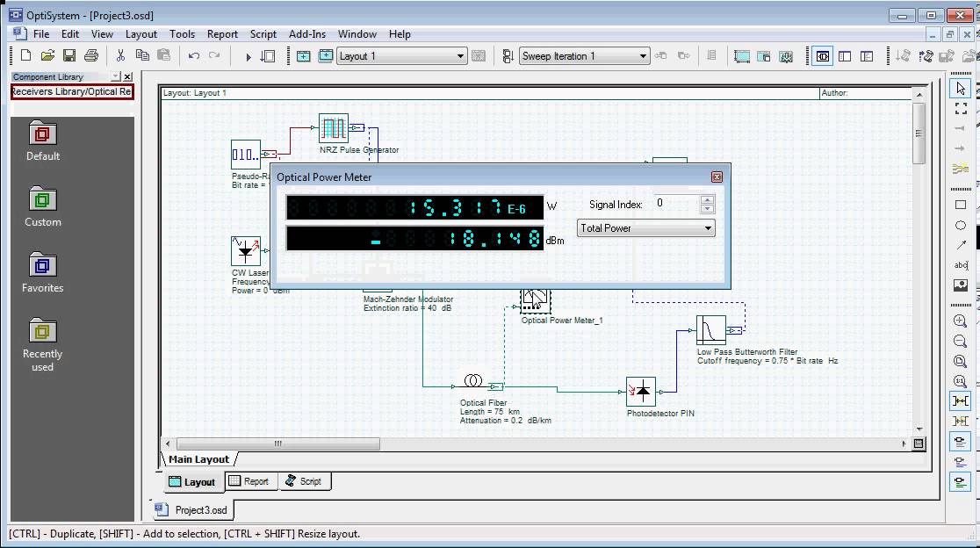This screenshot has width=980, height=548.
Task: Insert an image with the picture tool
Action: pos(961,285)
